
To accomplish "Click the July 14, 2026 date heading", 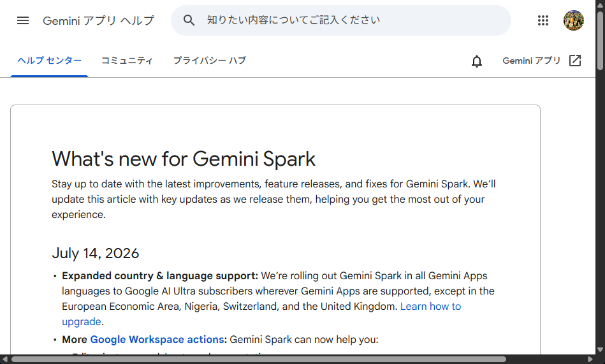I will 95,253.
